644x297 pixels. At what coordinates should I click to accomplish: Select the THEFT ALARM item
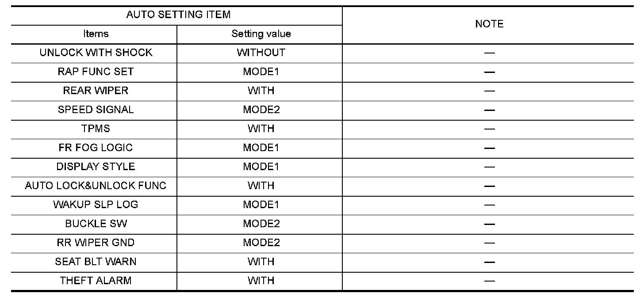pos(96,281)
